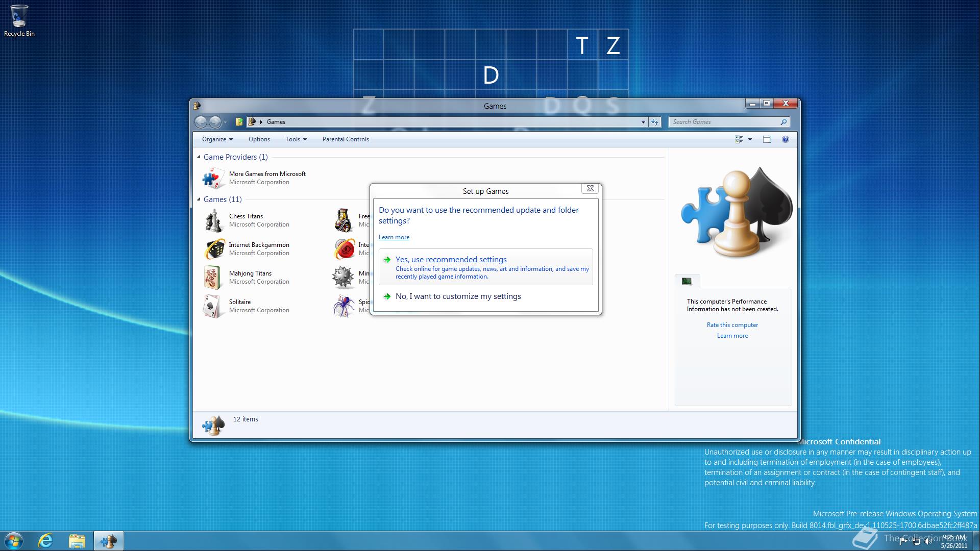Image resolution: width=980 pixels, height=551 pixels.
Task: Click the Games taskbar button
Action: click(109, 541)
